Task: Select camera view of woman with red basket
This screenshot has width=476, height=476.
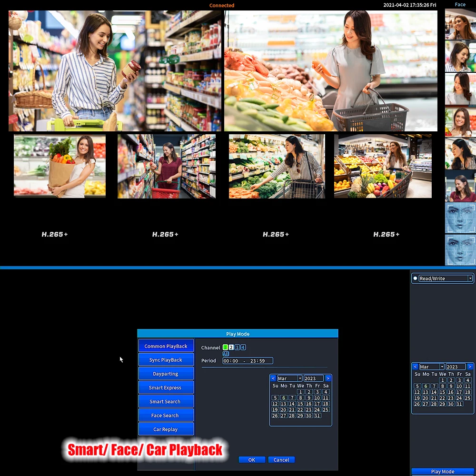Action: point(167,166)
